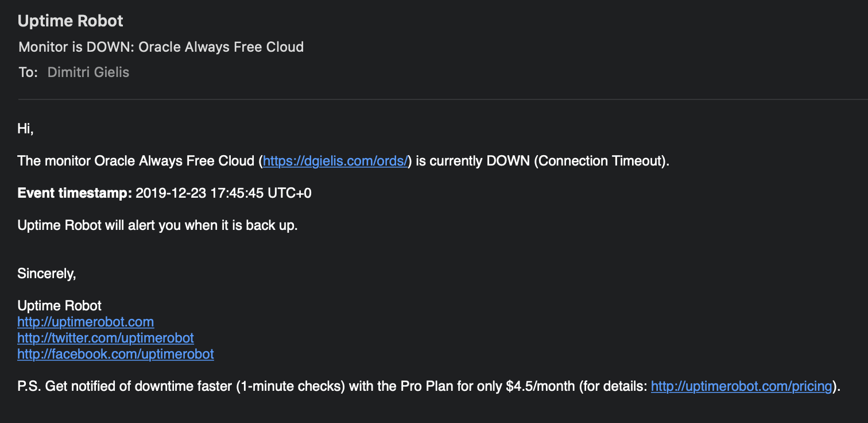Screen dimensions: 868x423
Task: Click the recipient name Dimitri Gielis
Action: 88,72
